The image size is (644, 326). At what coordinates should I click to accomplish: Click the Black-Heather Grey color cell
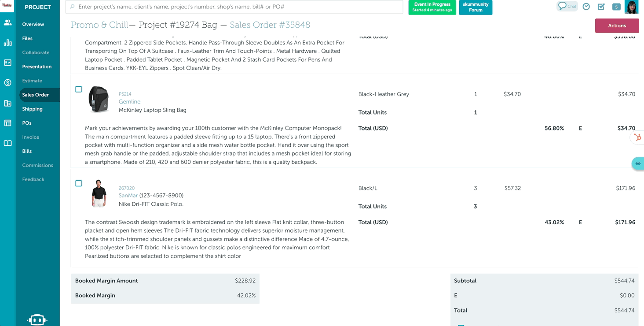(x=384, y=94)
